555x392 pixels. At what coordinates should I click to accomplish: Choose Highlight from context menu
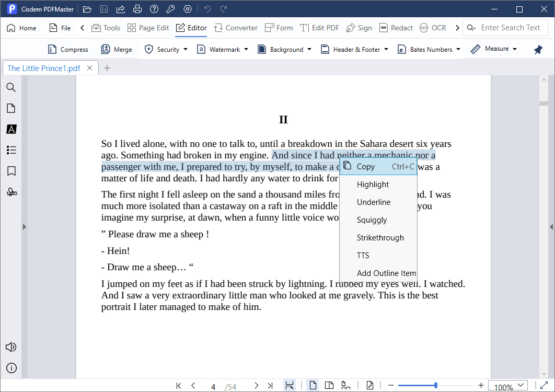378,185
